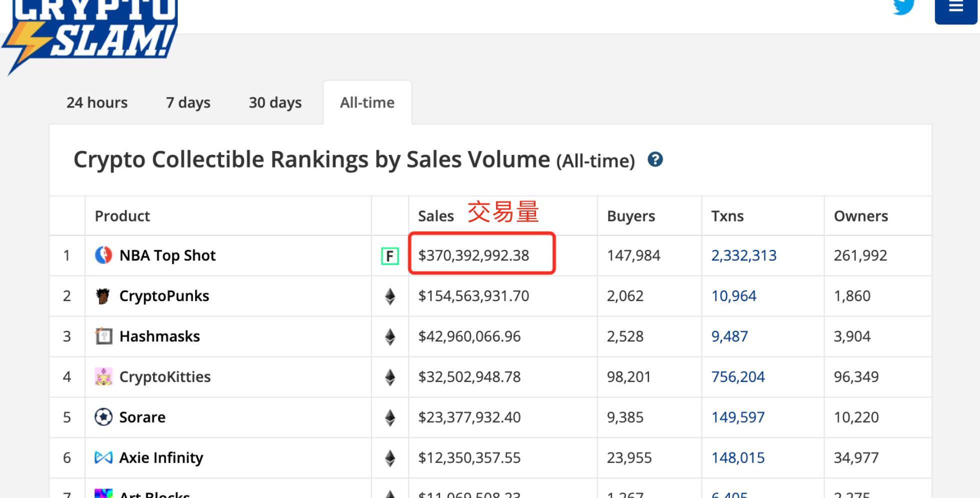This screenshot has width=980, height=498.
Task: Open the 149,597 transactions link
Action: tap(738, 417)
